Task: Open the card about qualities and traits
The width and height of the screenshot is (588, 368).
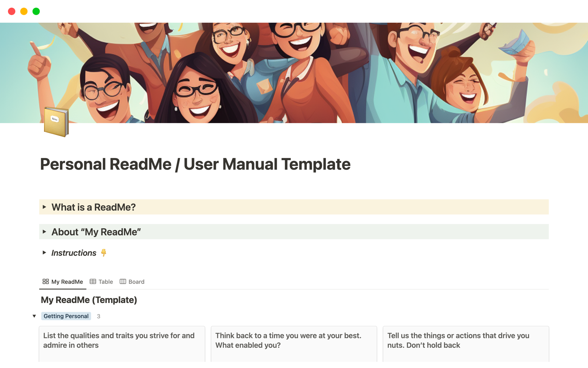Action: coord(122,343)
